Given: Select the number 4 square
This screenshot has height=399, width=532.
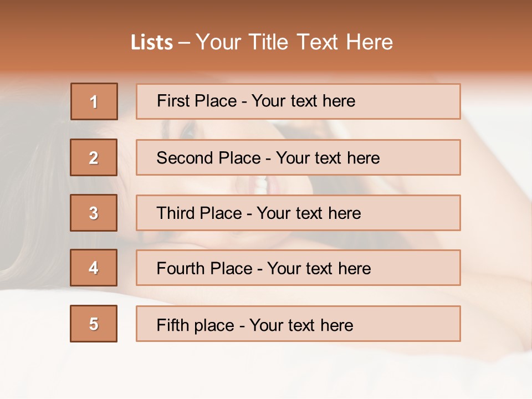Looking at the screenshot, I should [94, 268].
